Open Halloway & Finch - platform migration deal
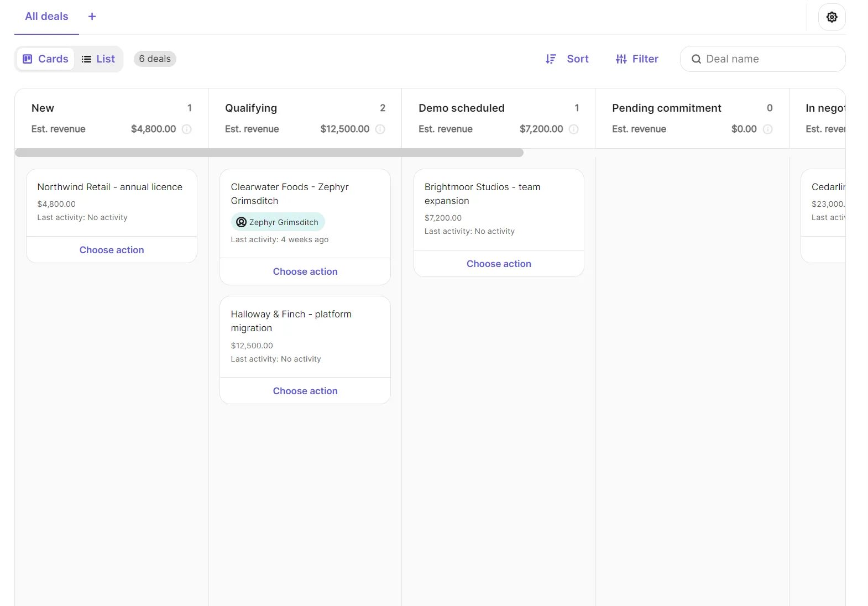 pyautogui.click(x=291, y=321)
